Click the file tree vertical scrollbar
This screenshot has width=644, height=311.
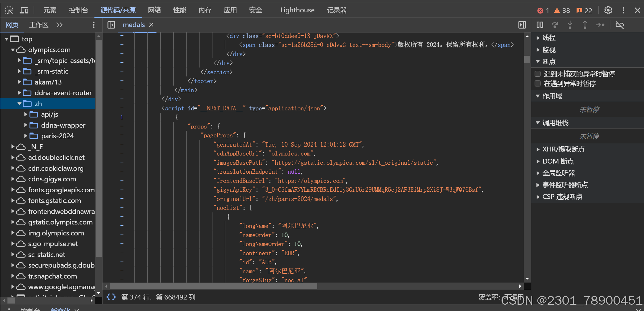pyautogui.click(x=98, y=148)
